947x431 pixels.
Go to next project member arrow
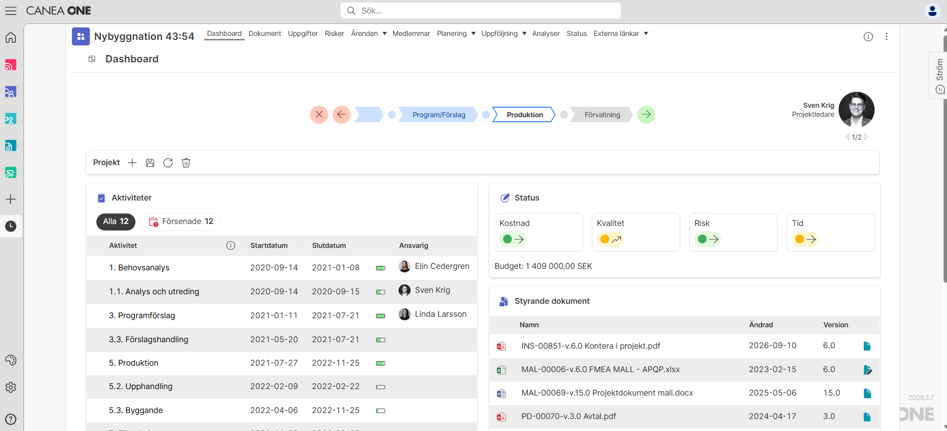pyautogui.click(x=866, y=137)
